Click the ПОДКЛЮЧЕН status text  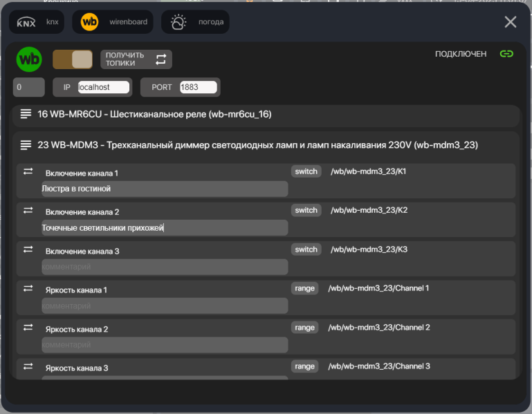pyautogui.click(x=461, y=54)
